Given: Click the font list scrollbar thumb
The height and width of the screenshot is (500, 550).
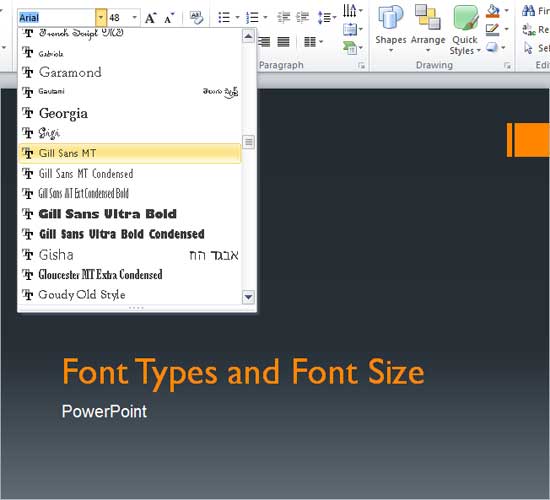Looking at the screenshot, I should coord(248,142).
